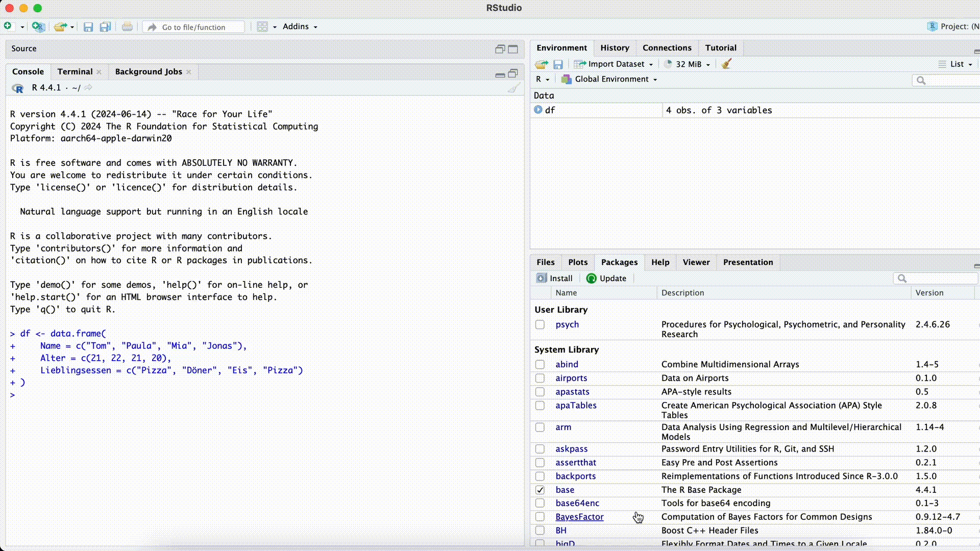980x551 pixels.
Task: Switch to the History tab
Action: click(x=615, y=47)
